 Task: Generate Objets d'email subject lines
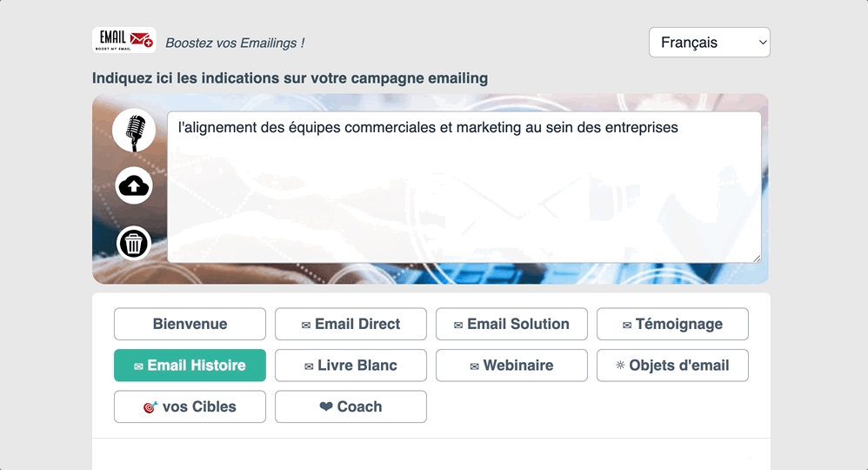pos(672,366)
